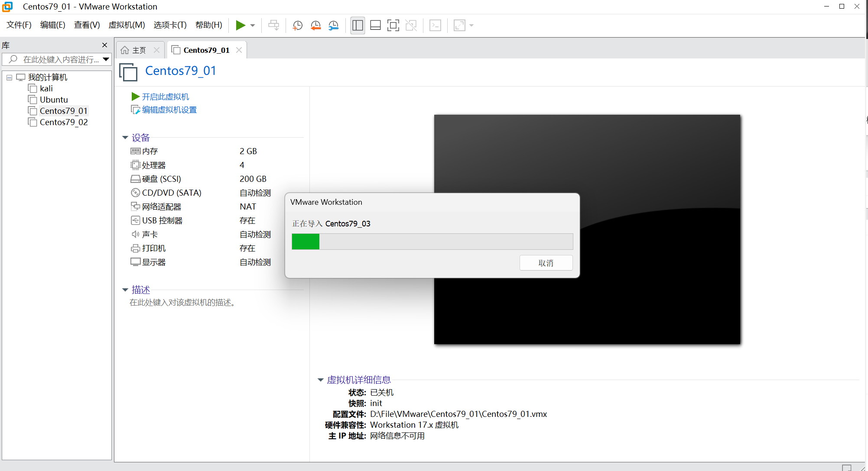Image resolution: width=868 pixels, height=471 pixels.
Task: Click the 200 GB disk size value
Action: point(253,179)
